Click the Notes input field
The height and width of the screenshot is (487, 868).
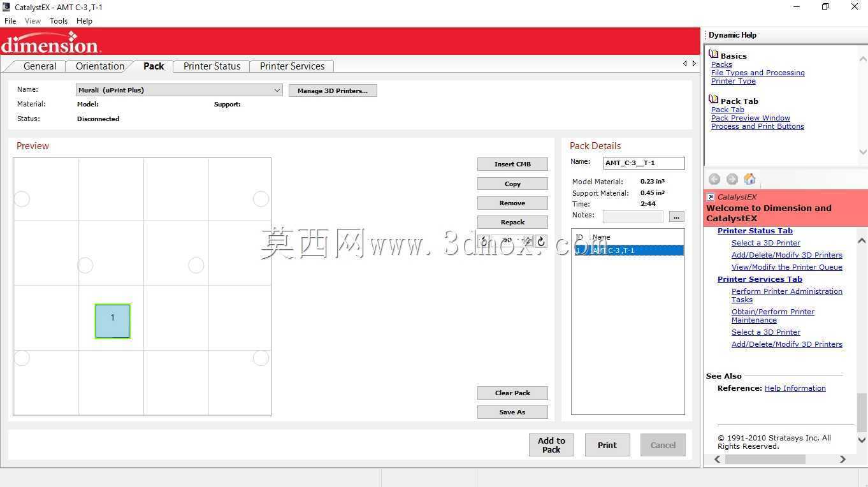pos(633,217)
